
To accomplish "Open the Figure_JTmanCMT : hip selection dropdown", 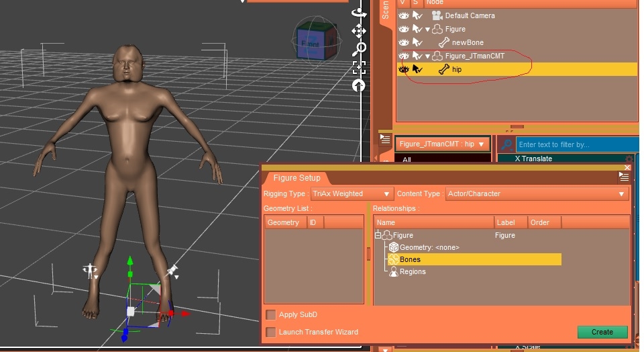I will click(x=441, y=144).
